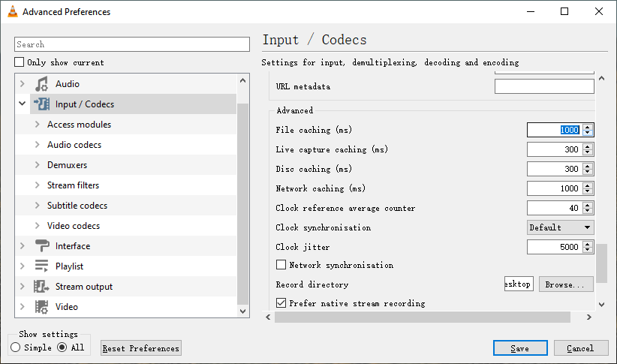Maximize the Advanced Preferences window
The image size is (617, 364).
pos(564,11)
